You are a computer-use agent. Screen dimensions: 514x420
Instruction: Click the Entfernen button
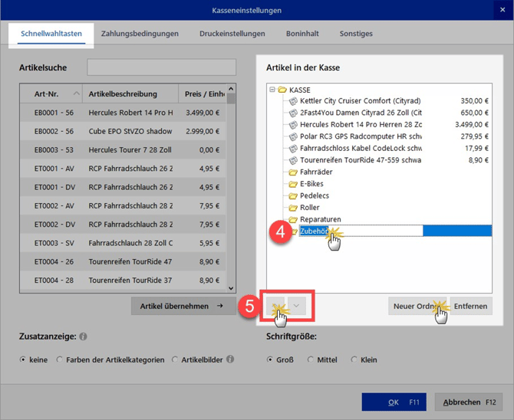click(x=470, y=306)
